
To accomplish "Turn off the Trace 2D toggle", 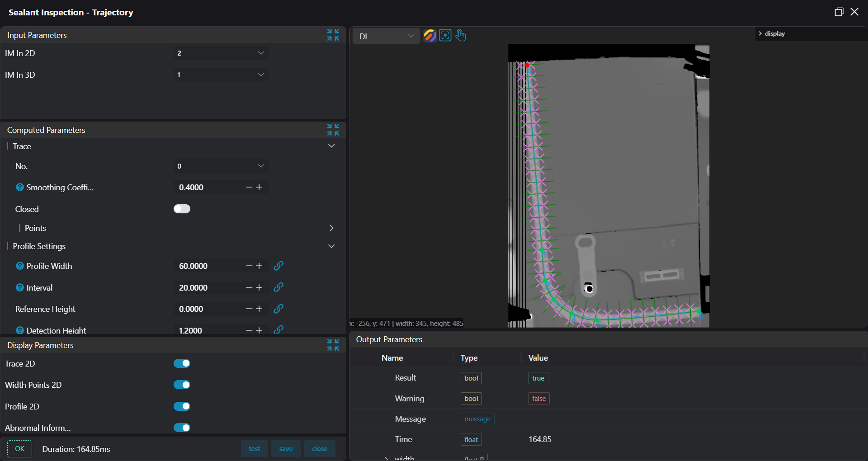I will tap(182, 363).
